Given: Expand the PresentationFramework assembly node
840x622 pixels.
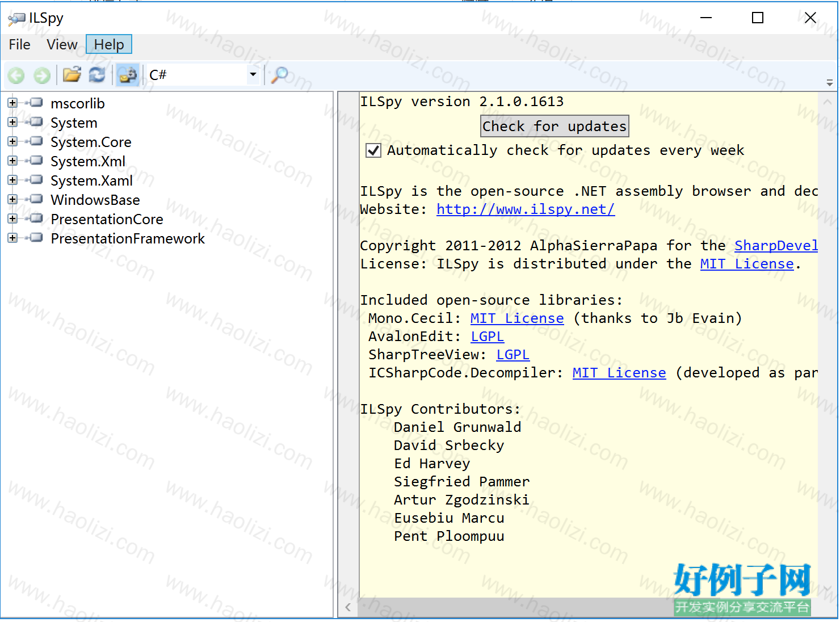Looking at the screenshot, I should (x=12, y=238).
